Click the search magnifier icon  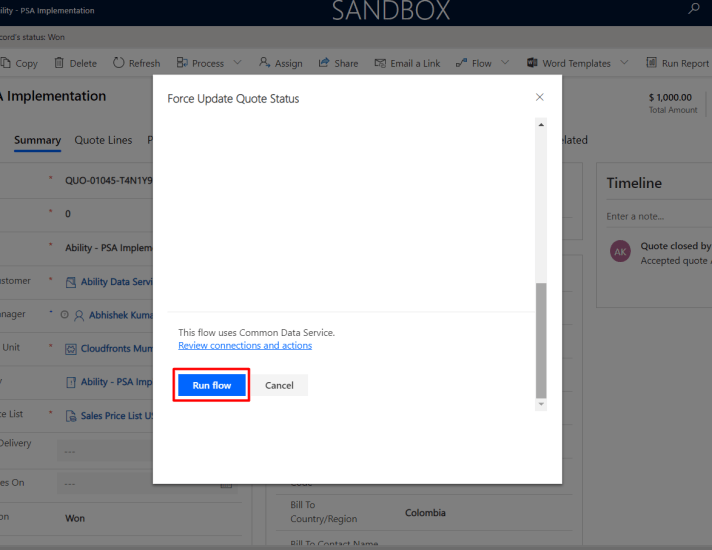[x=694, y=9]
